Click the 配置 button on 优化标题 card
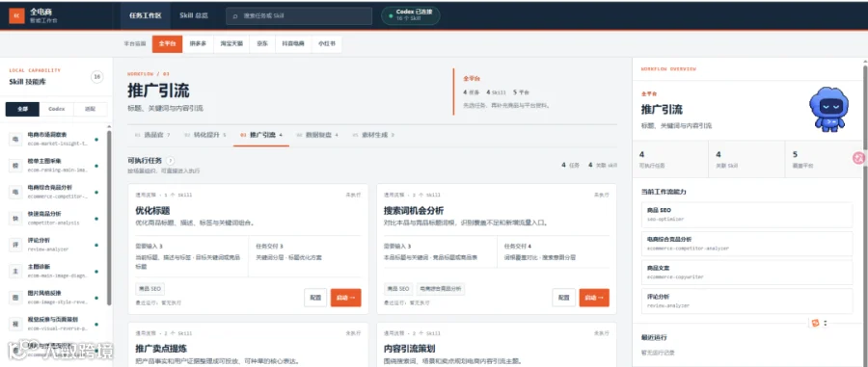Screen dimensions: 868x367 point(315,298)
